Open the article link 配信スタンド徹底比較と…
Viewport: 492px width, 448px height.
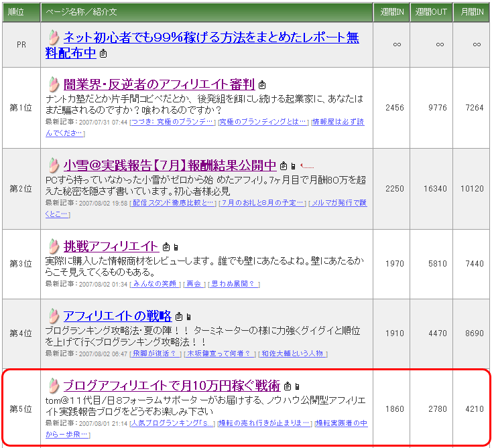[173, 203]
